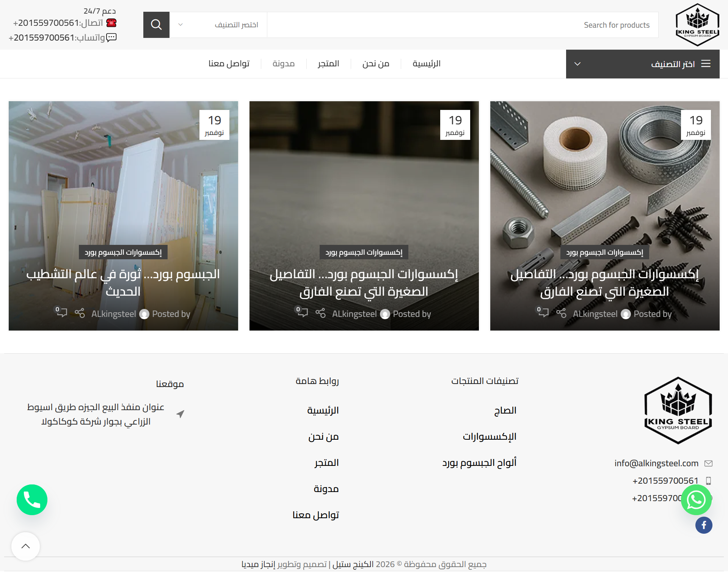Open the blog post thumbnail with screws and tape
The width and height of the screenshot is (728, 572).
605,216
